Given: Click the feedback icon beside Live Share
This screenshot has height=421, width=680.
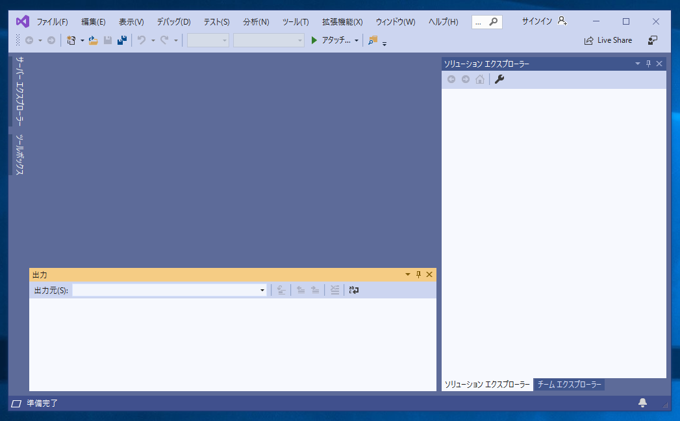Looking at the screenshot, I should tap(653, 40).
